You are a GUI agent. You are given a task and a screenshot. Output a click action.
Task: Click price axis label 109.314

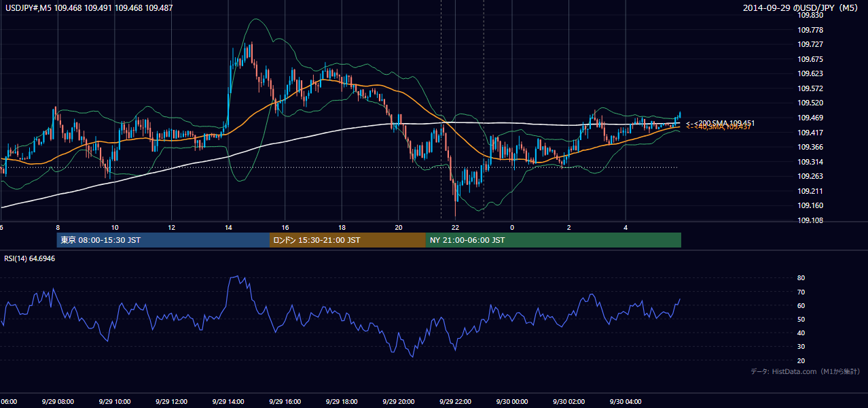(811, 162)
